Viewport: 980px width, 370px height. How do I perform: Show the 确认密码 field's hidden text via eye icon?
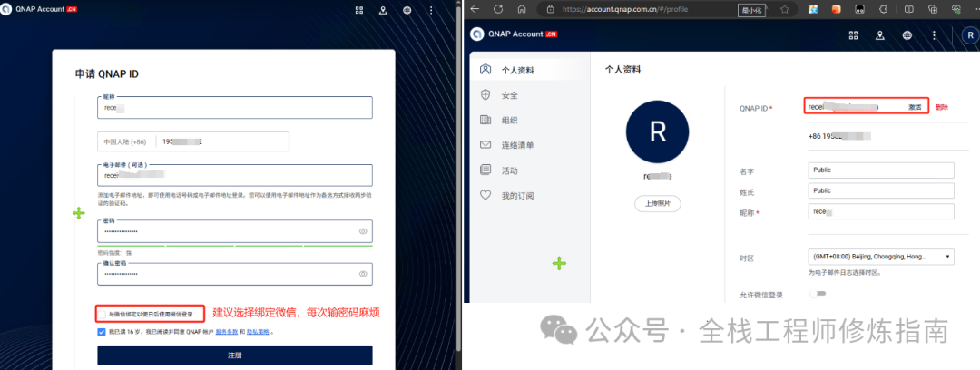coord(362,274)
